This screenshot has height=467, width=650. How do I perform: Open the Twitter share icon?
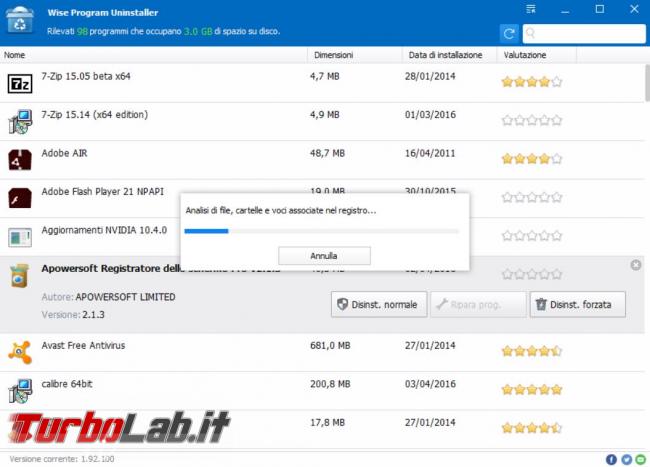(626, 459)
